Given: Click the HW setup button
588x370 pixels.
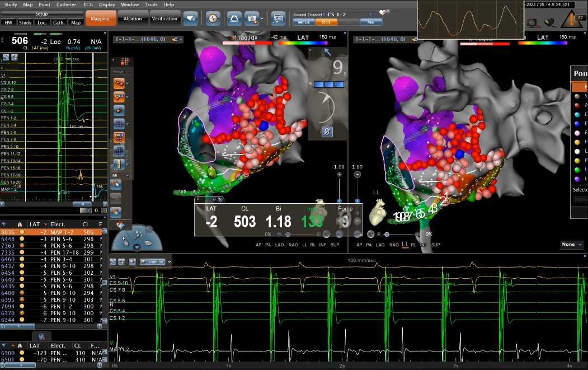Looking at the screenshot, I should (x=8, y=22).
